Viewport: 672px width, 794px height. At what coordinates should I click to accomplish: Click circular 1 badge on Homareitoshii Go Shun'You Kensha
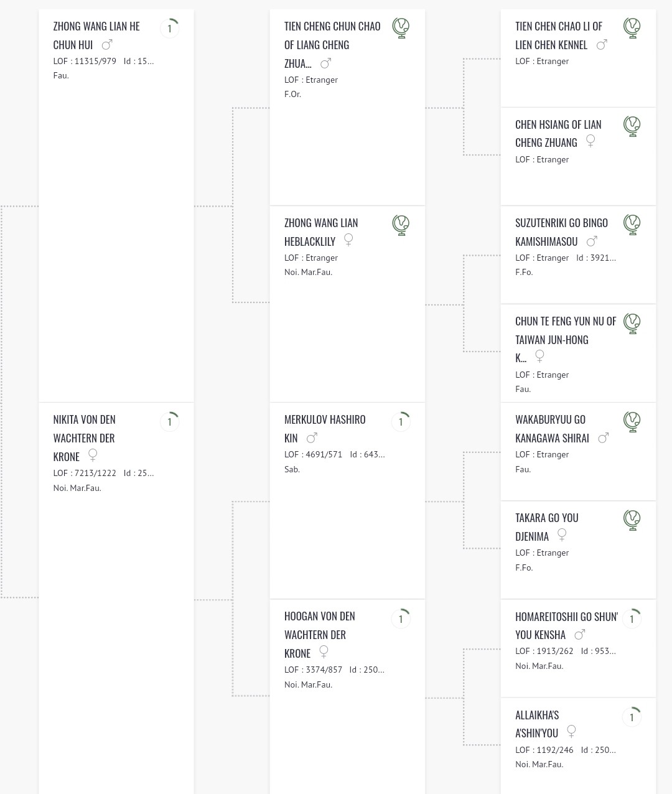point(632,619)
